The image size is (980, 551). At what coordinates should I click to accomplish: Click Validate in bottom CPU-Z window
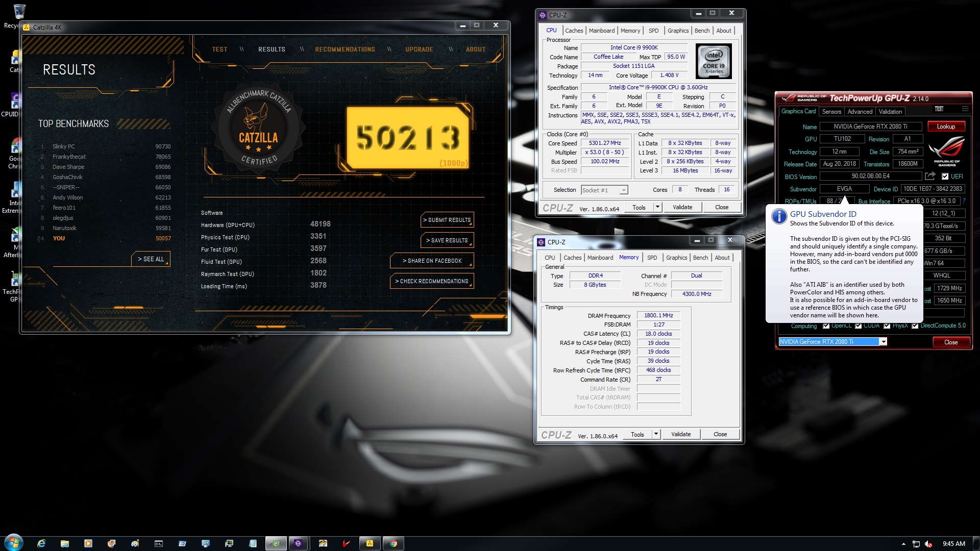681,434
